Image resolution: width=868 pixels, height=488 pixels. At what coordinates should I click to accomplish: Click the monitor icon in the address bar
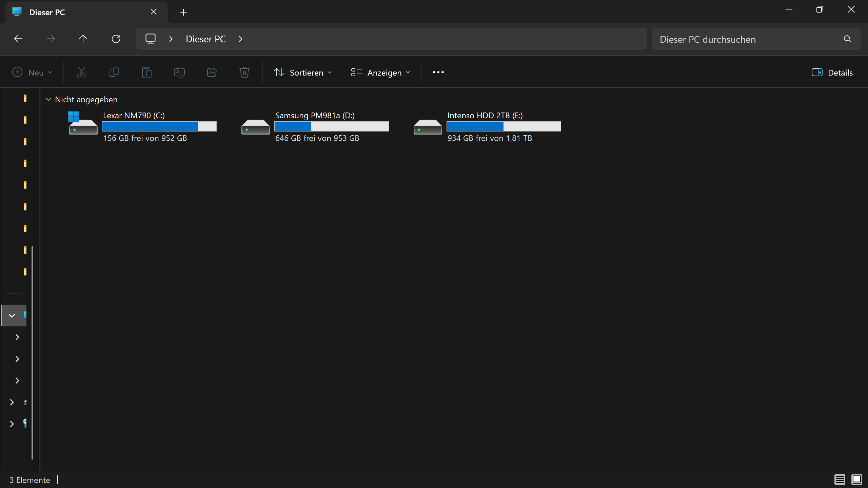[x=151, y=39]
